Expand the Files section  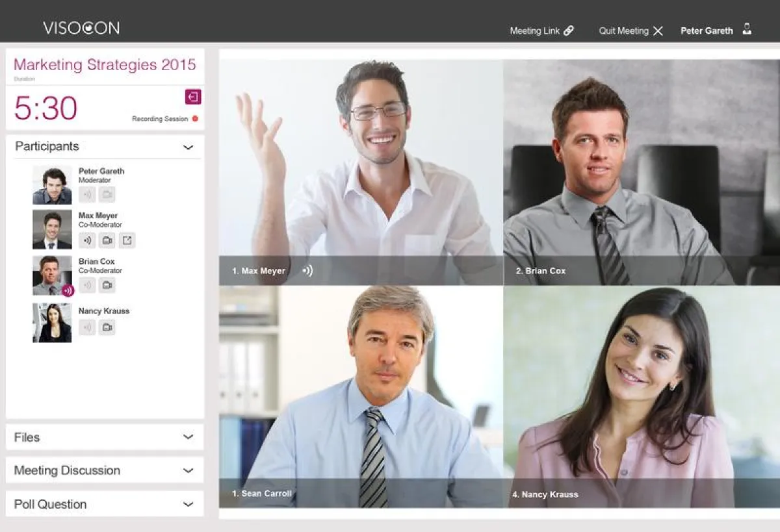tap(105, 437)
